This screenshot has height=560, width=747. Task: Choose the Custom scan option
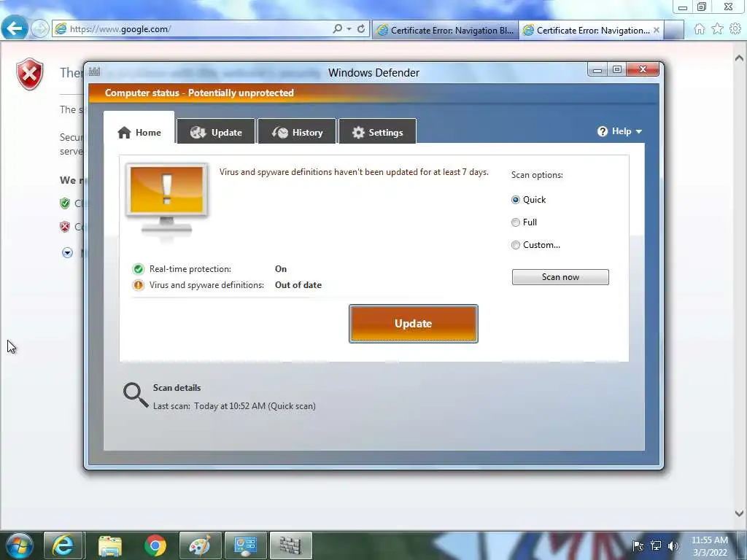(x=516, y=245)
